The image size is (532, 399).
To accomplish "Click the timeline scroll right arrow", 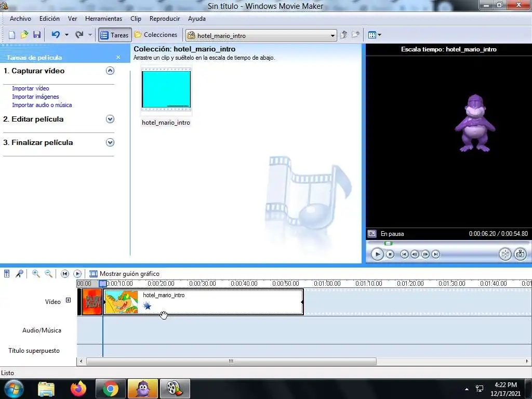I will tap(527, 361).
